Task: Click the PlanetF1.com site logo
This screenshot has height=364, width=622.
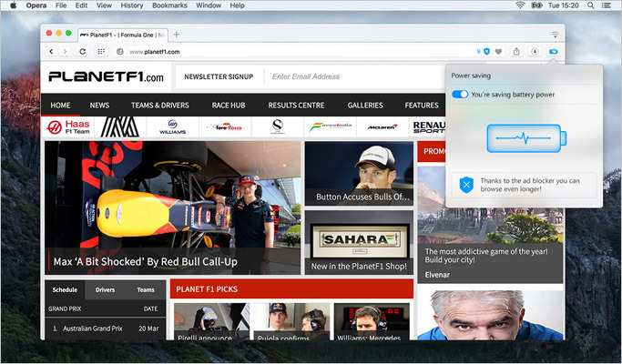Action: 106,76
